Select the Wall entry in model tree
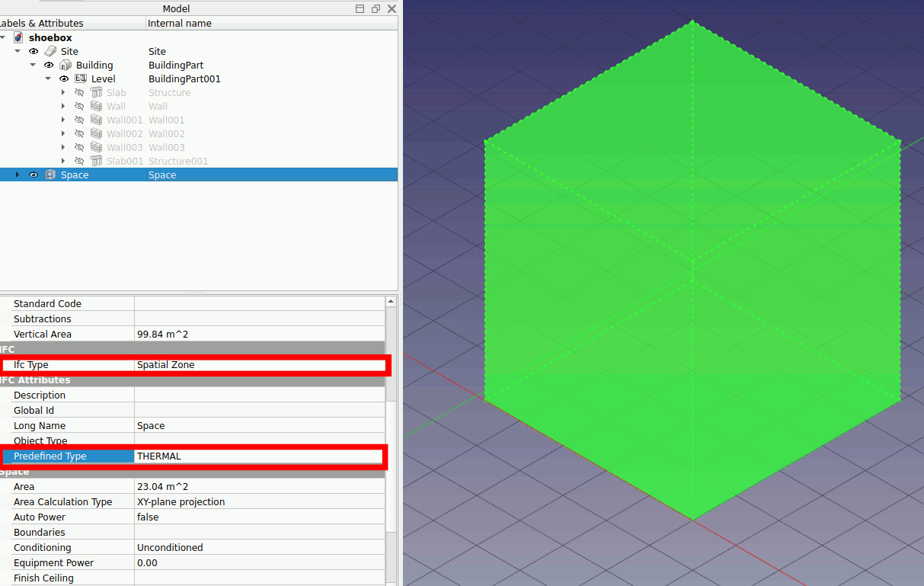 tap(116, 106)
